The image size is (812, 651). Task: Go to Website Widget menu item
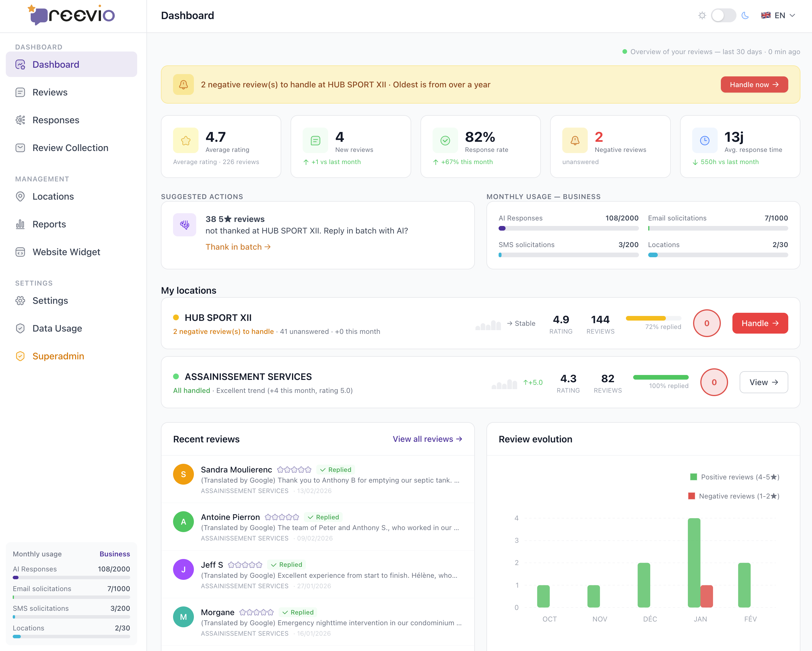pos(66,252)
